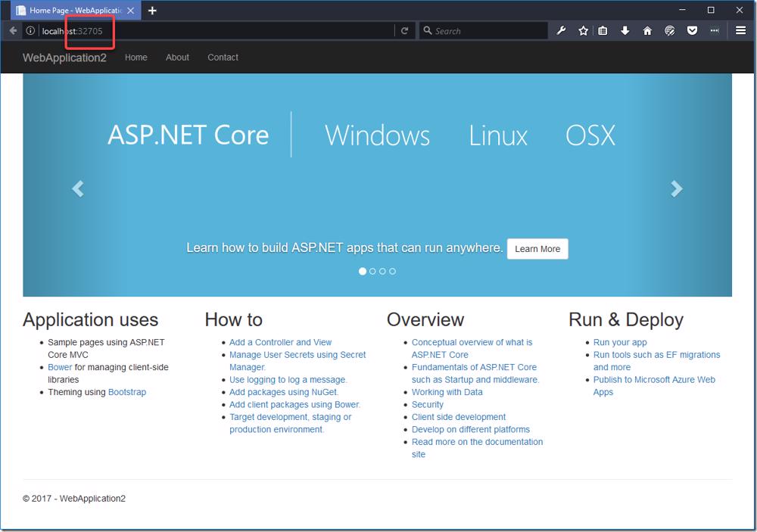The width and height of the screenshot is (757, 532).
Task: Open Manage User Secrets using Secret Manager
Action: tap(298, 361)
